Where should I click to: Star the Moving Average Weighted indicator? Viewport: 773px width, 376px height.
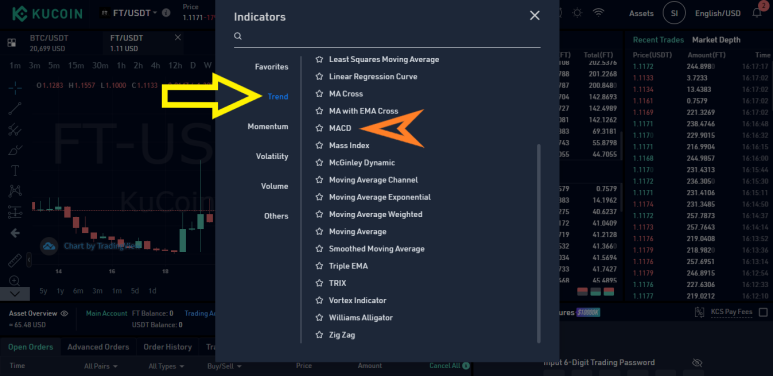(x=319, y=214)
